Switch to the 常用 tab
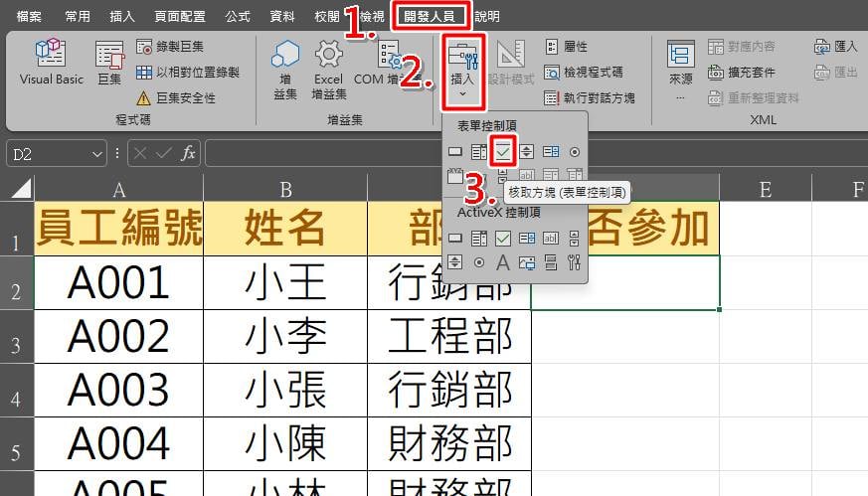Image resolution: width=868 pixels, height=496 pixels. [77, 17]
